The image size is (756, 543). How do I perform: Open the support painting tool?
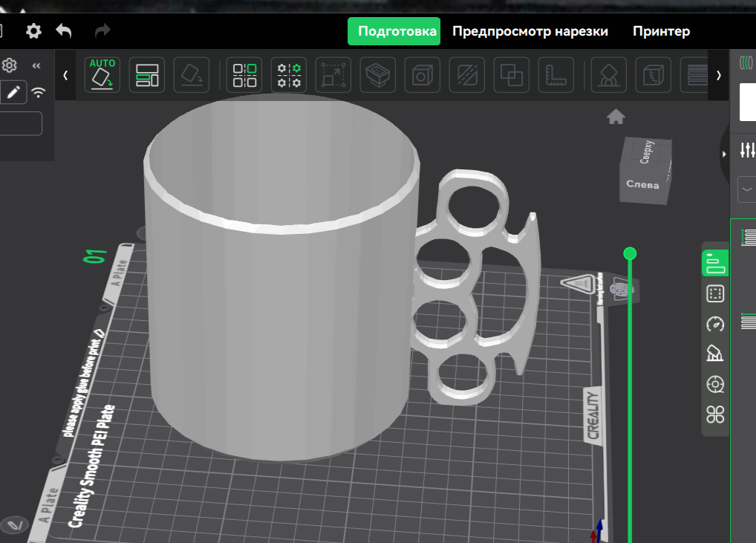(608, 75)
